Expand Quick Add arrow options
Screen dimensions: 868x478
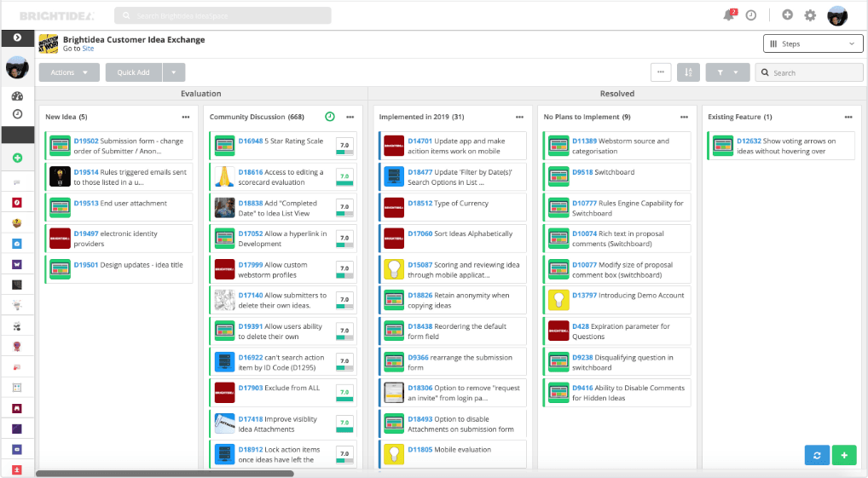[x=174, y=72]
